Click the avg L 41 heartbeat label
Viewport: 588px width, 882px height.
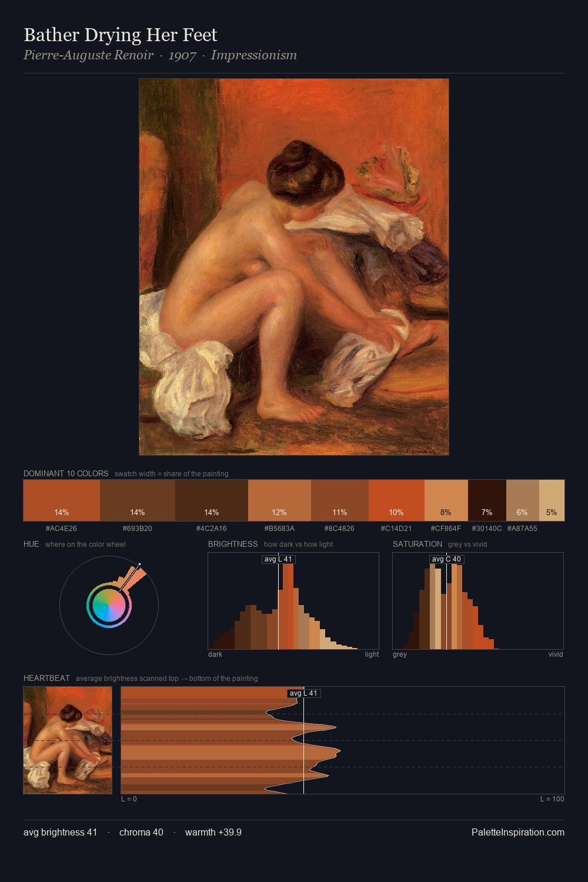click(303, 693)
